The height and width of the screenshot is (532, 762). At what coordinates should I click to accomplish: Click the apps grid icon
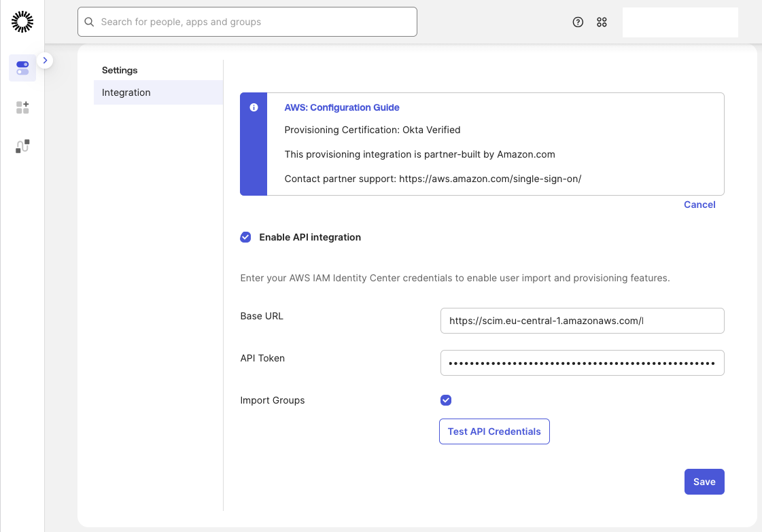602,22
